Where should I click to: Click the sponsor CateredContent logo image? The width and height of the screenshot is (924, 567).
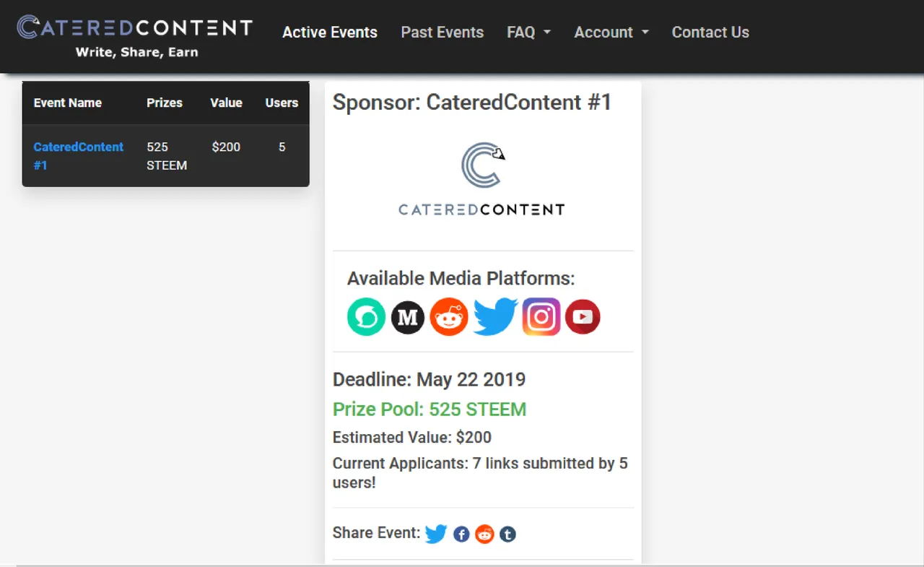click(x=481, y=179)
